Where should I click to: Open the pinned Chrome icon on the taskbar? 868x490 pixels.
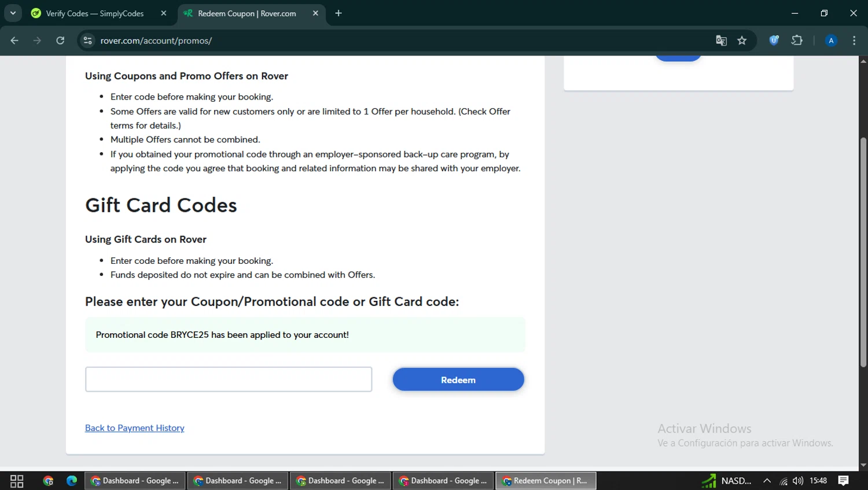[48, 481]
